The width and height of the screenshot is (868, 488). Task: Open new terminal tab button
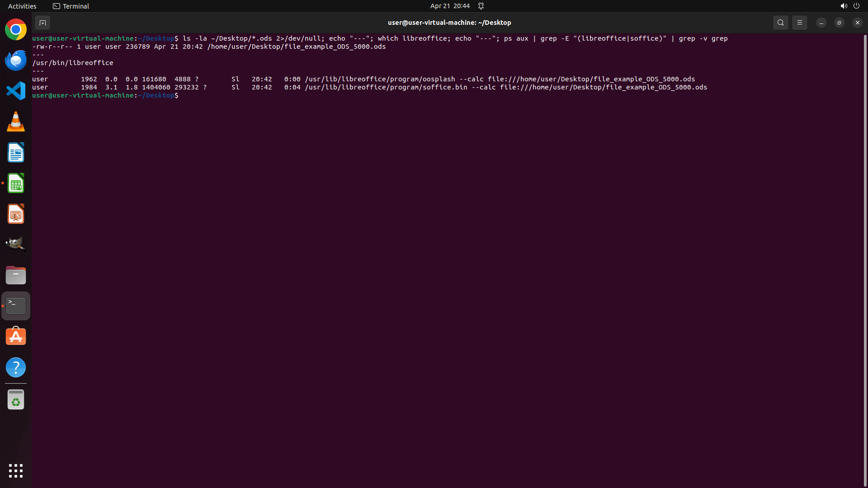tap(42, 23)
